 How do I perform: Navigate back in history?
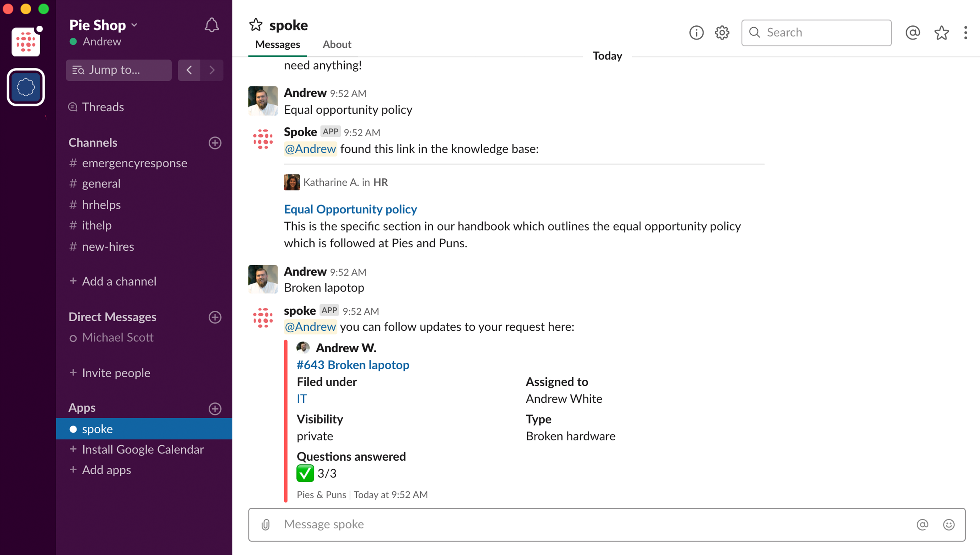coord(189,70)
